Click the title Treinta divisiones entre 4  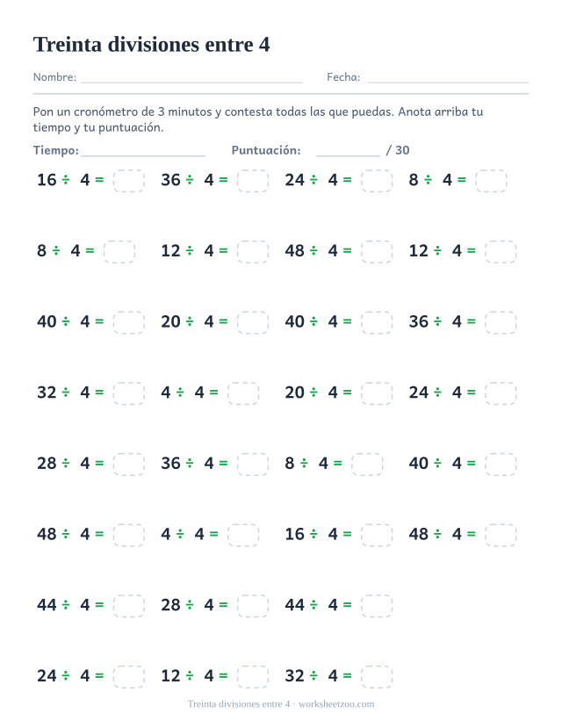[151, 45]
